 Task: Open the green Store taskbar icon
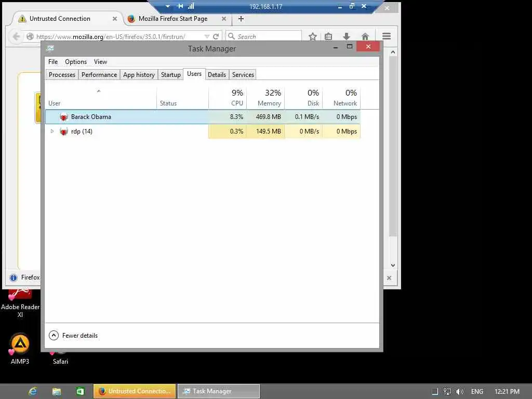pos(79,391)
